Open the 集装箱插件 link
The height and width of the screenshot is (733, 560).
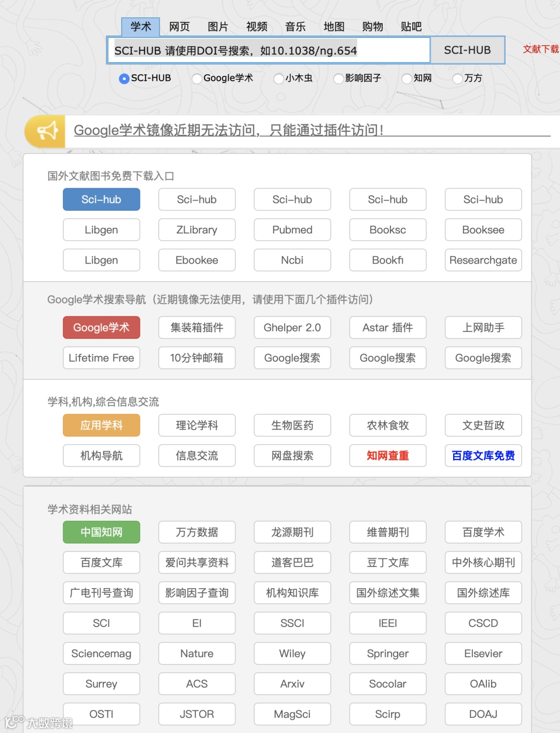point(197,327)
